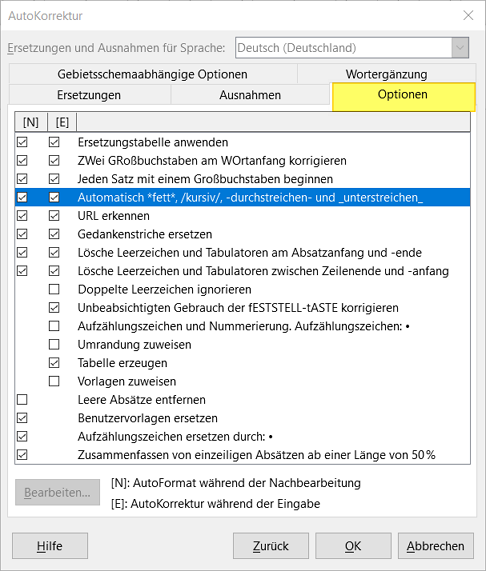
Task: Uncheck Benutzervorlagen ersetzen checkbox
Action: coord(22,418)
